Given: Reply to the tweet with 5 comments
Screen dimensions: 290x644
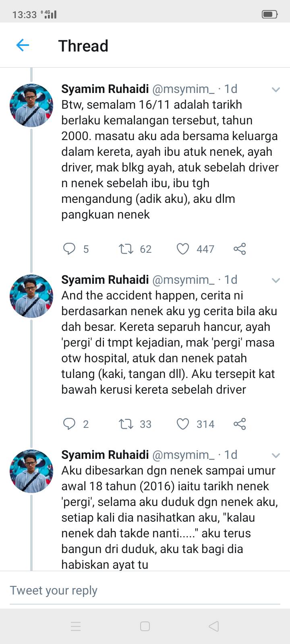Looking at the screenshot, I should click(x=69, y=249).
